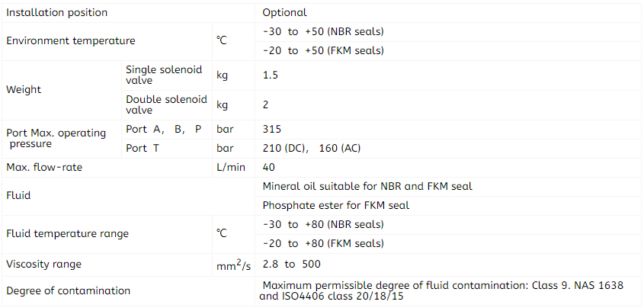Click the Double solenoid valve cell
Image resolution: width=644 pixels, height=308 pixels.
point(166,105)
